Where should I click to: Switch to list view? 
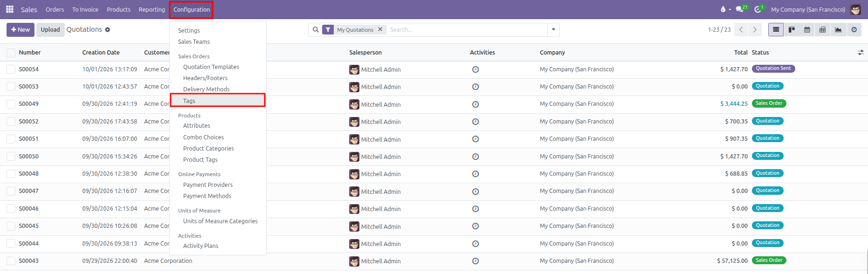pyautogui.click(x=776, y=29)
